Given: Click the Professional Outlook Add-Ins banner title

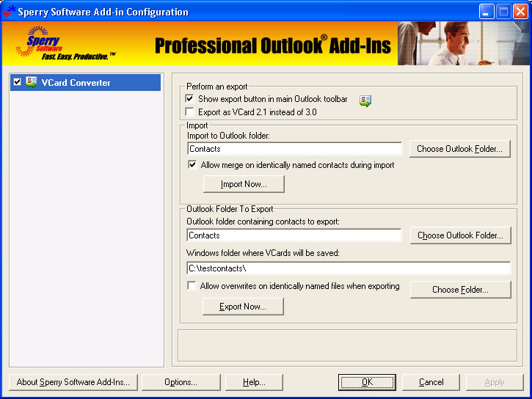Looking at the screenshot, I should (273, 45).
